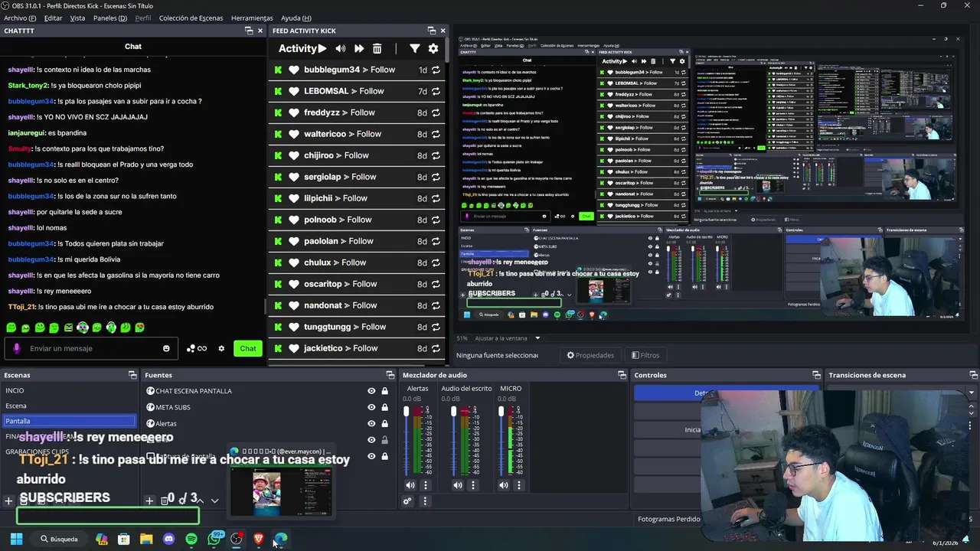Viewport: 980px width, 551px height.
Task: Hide META SUBS source
Action: (x=371, y=407)
